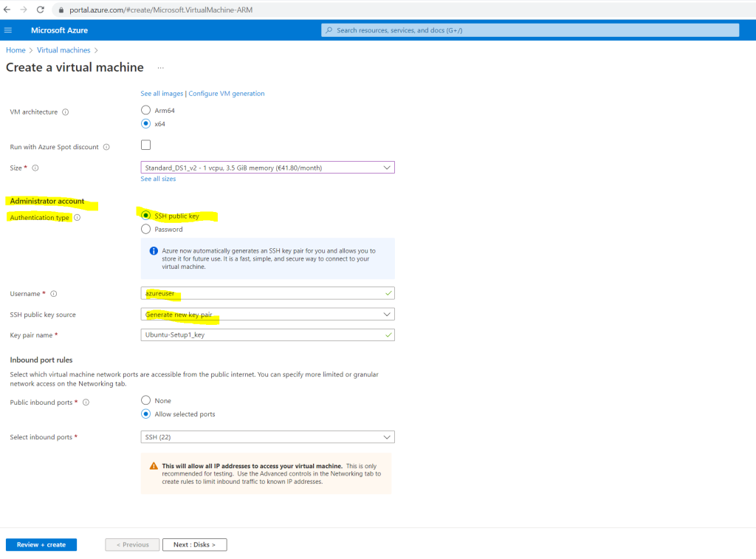Image resolution: width=756 pixels, height=559 pixels.
Task: Open SSH public key source dropdown
Action: click(267, 315)
